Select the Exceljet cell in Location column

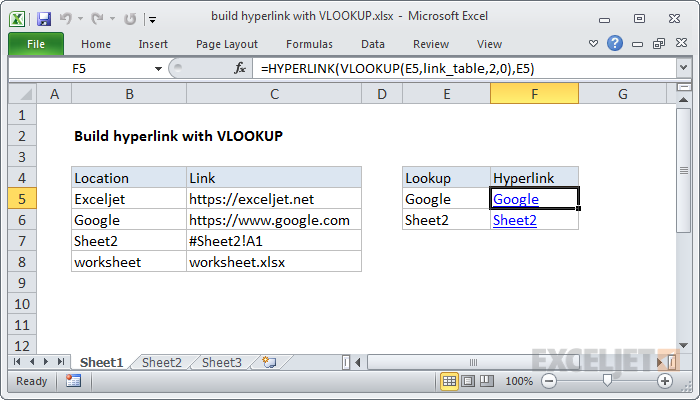coord(129,199)
